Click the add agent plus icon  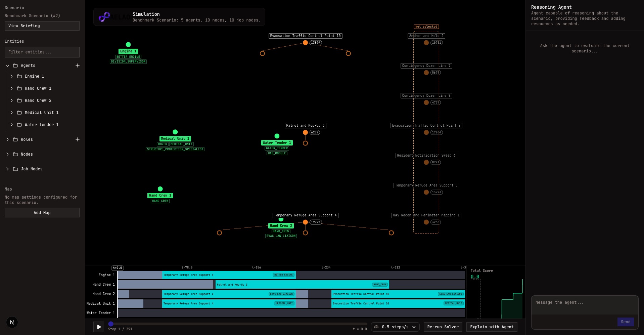78,66
